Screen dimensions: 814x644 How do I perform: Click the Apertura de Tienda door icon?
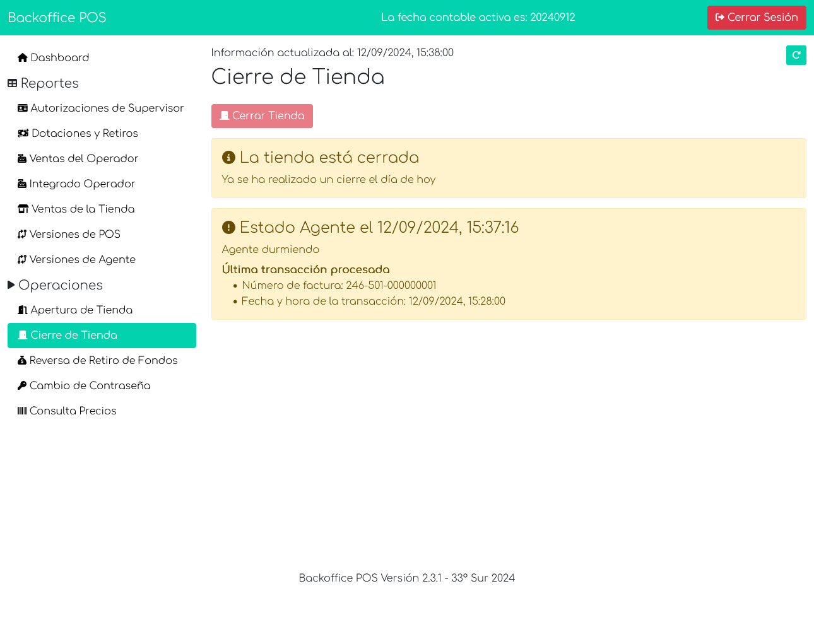coord(23,310)
